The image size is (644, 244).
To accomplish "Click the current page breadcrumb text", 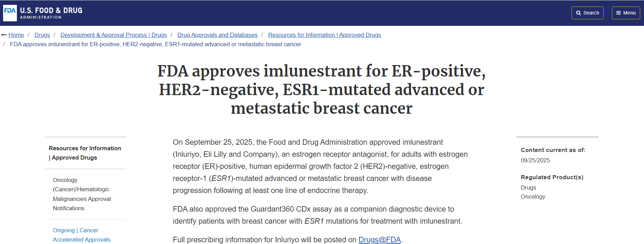I will pyautogui.click(x=155, y=44).
